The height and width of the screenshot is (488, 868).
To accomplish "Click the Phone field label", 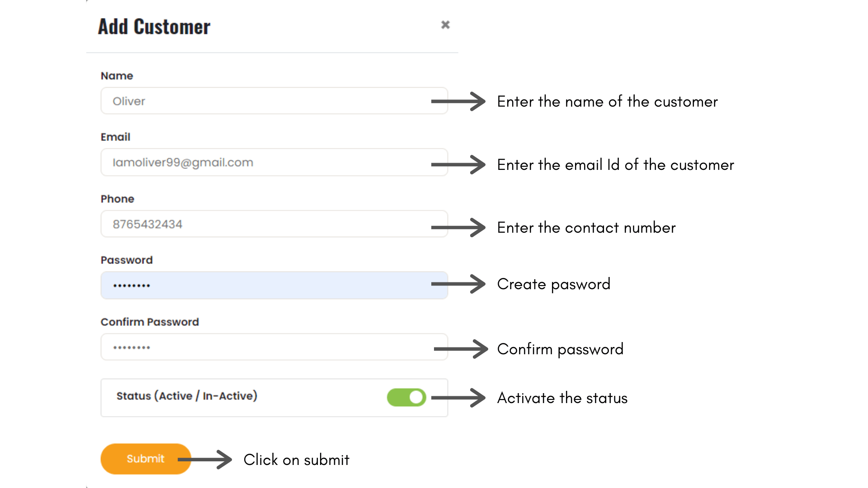I will click(x=117, y=199).
